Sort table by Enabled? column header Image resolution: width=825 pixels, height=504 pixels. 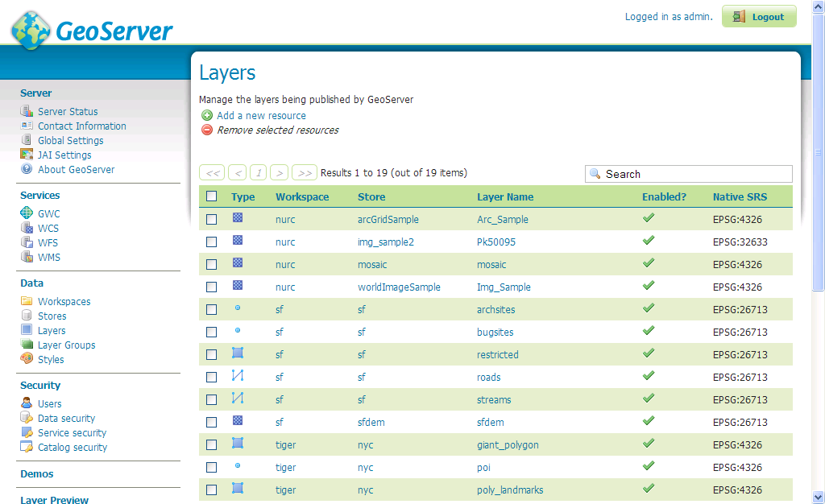(664, 196)
